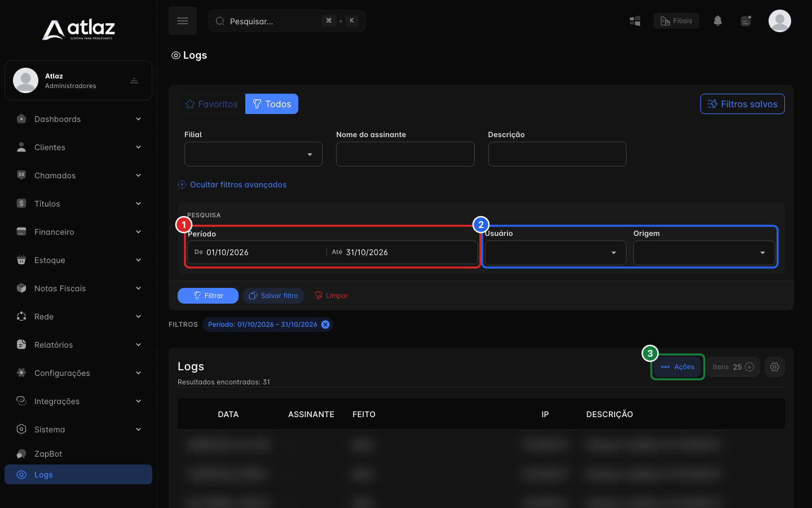The width and height of the screenshot is (812, 508).
Task: Open the chat messages icon in header
Action: click(746, 21)
